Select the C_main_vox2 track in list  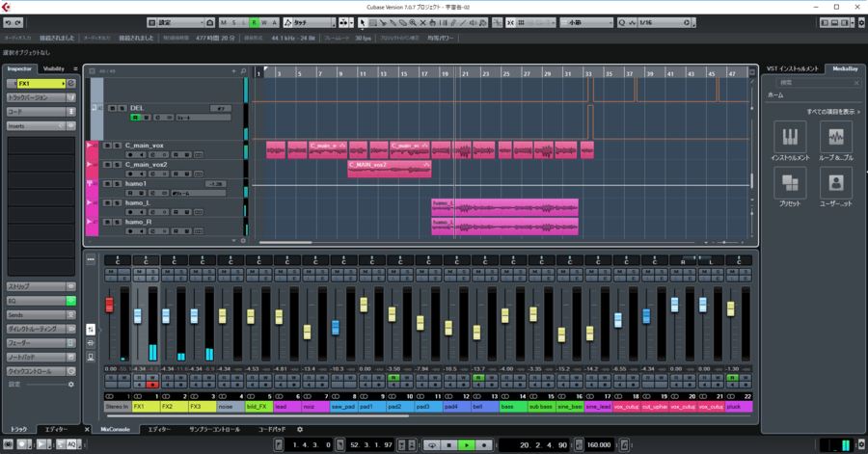tap(166, 169)
